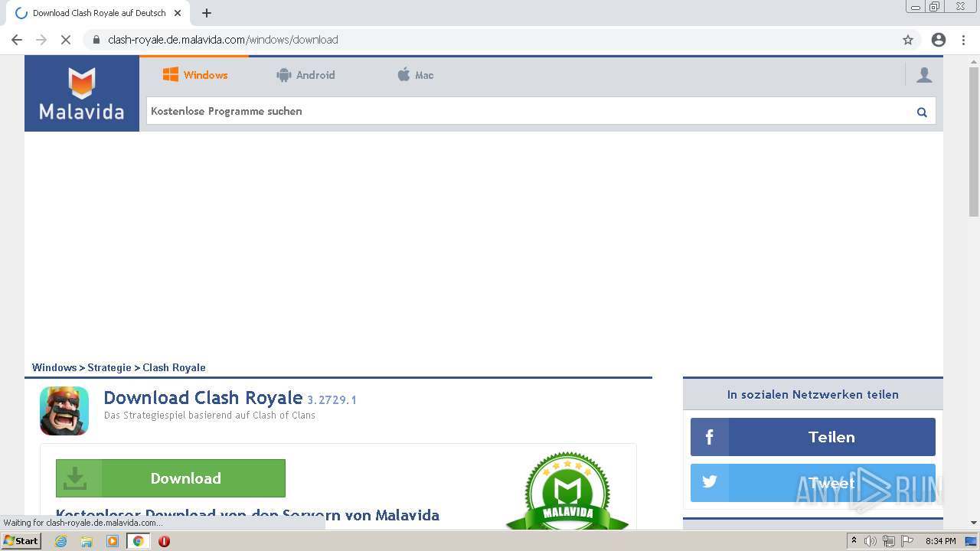Click the page's vertical scrollbar thumb
Screen dimensions: 980x551
pyautogui.click(x=974, y=142)
